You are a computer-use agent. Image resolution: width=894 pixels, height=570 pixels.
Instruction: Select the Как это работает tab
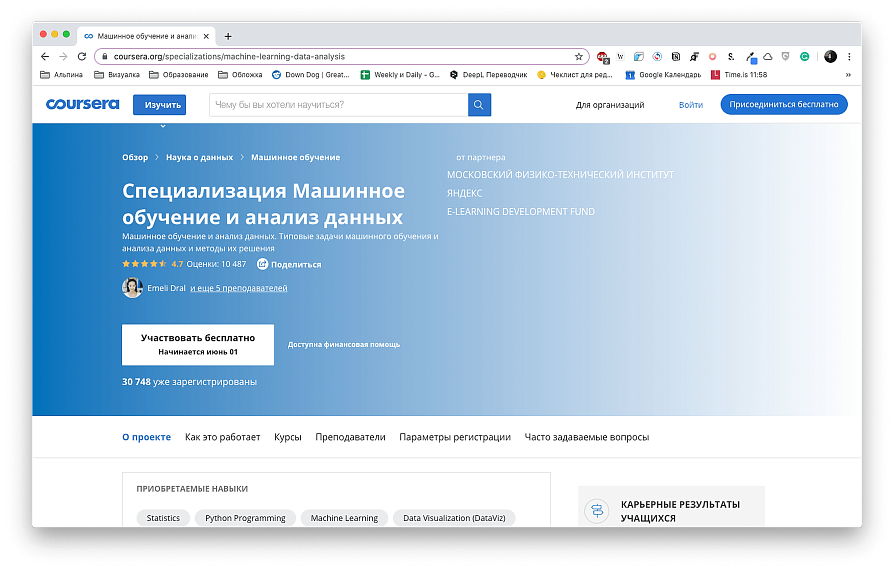(222, 437)
